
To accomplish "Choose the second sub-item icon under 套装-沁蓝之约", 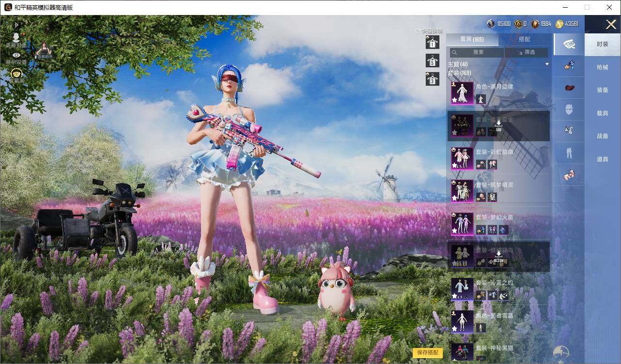I will (x=492, y=295).
